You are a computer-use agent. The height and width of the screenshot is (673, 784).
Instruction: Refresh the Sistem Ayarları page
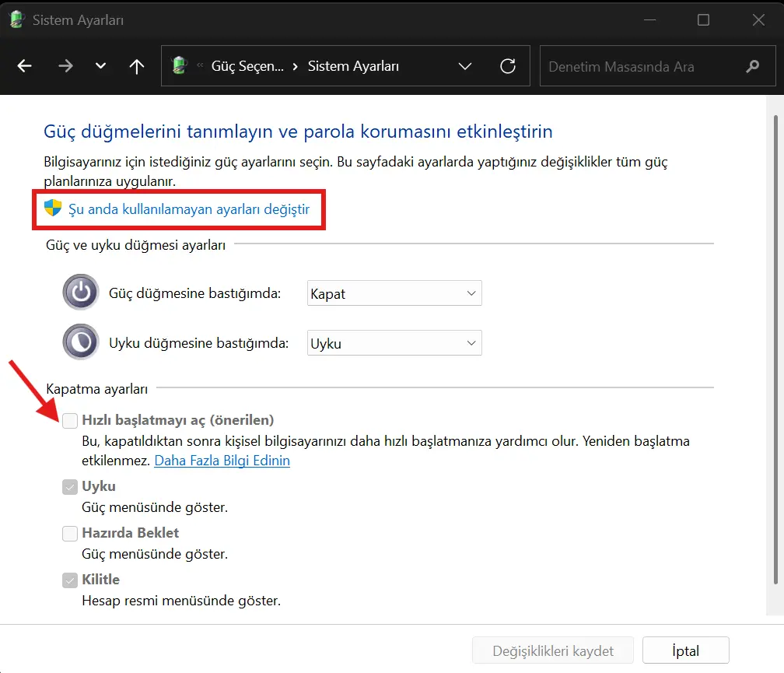point(507,66)
